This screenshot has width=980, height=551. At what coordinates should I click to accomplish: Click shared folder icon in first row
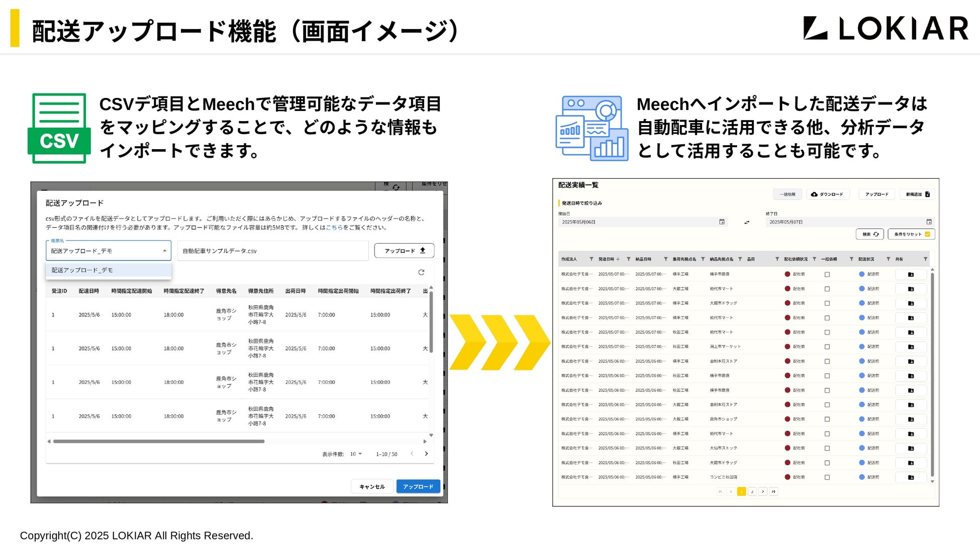[x=911, y=275]
